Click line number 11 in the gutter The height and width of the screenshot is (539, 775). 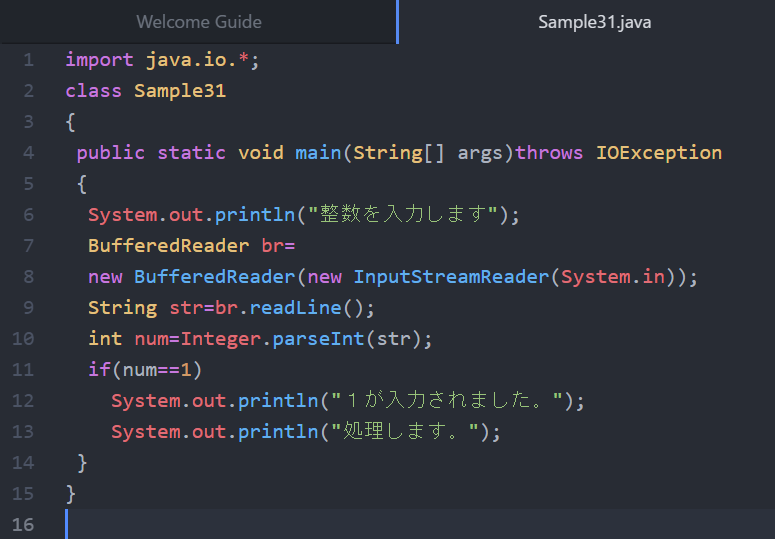(23, 370)
